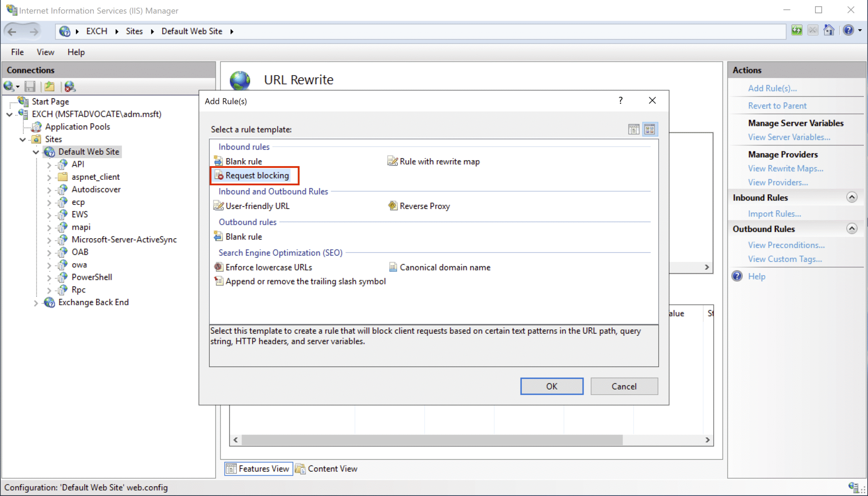Click the horizontal scrollbar right arrow
868x496 pixels.
click(x=707, y=440)
